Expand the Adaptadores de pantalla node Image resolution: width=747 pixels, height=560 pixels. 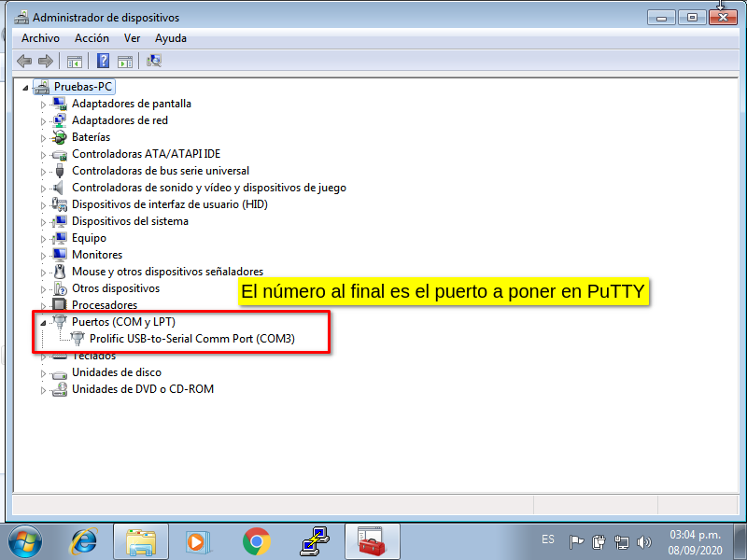tap(43, 105)
